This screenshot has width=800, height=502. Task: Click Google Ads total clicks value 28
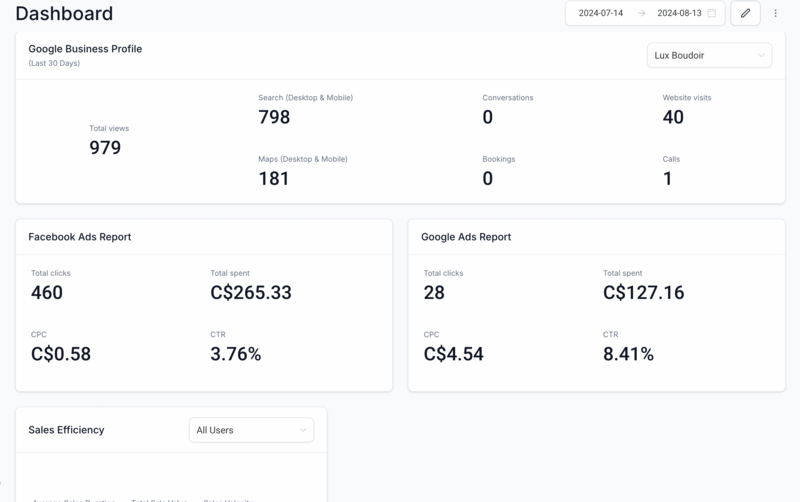coord(434,292)
